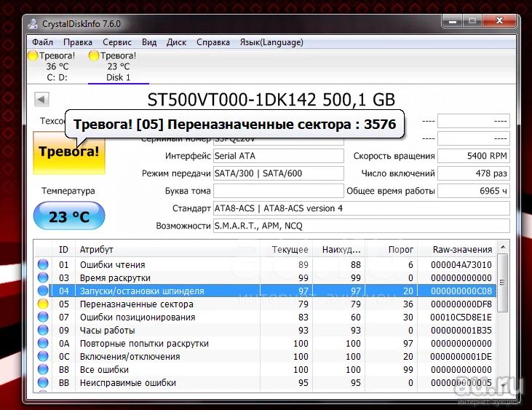Click the yellow Тревога! health status button
The image size is (532, 410).
tap(69, 152)
